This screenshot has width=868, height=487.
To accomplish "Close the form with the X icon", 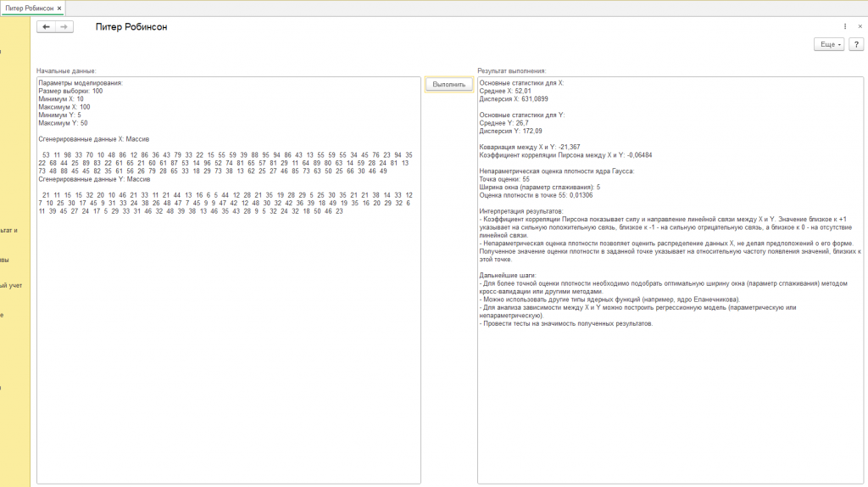I will [x=860, y=26].
